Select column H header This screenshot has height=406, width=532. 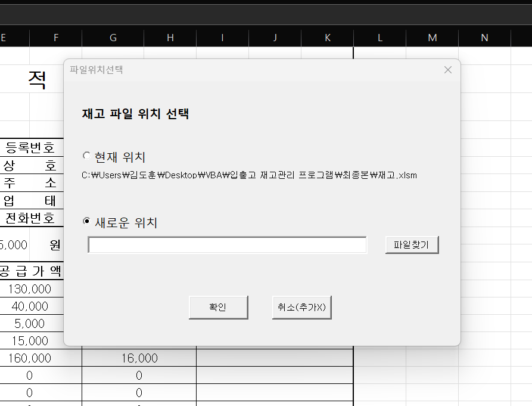tap(170, 38)
